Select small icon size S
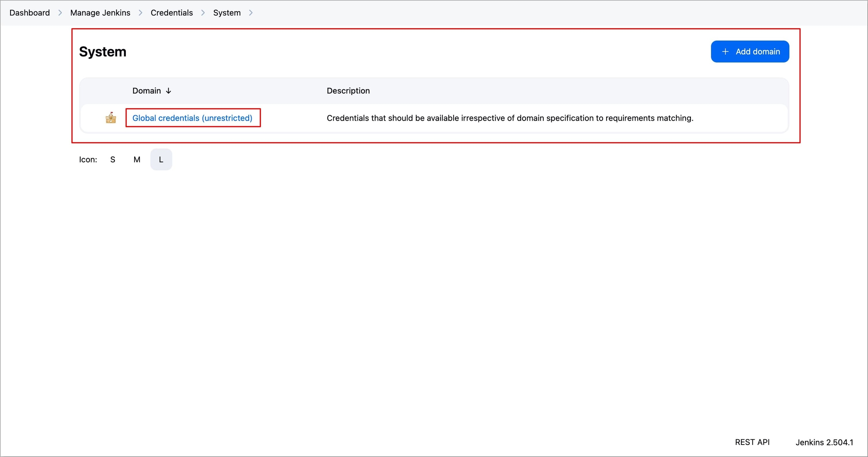Image resolution: width=868 pixels, height=457 pixels. 113,160
